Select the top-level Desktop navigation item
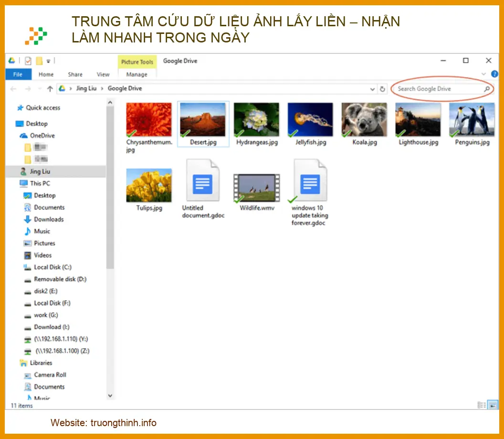Viewport: 504px width, 439px height. coord(31,124)
